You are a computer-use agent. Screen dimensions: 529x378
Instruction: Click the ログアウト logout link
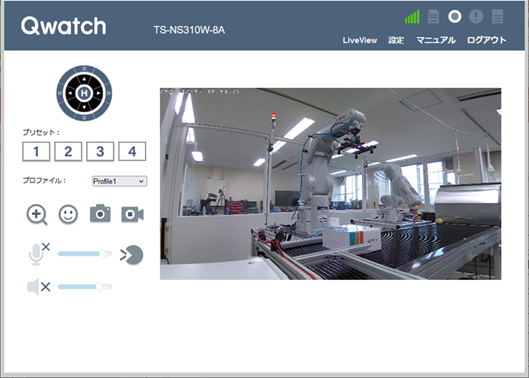(486, 40)
